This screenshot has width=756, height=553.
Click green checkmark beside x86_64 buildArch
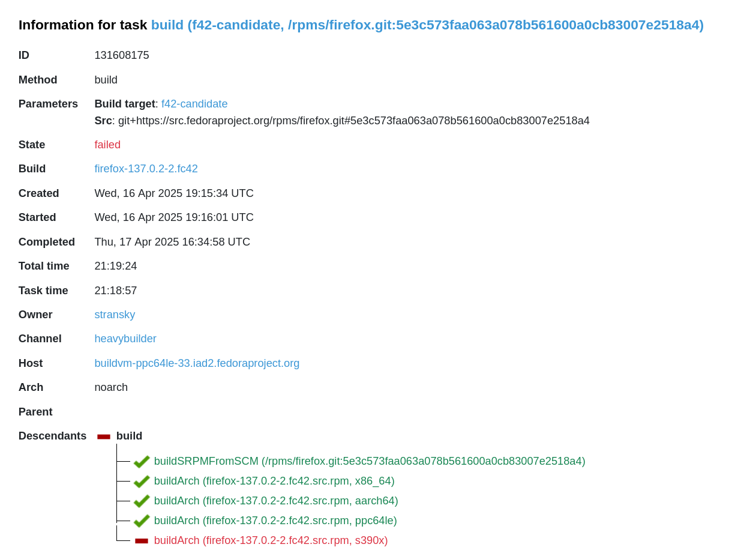(x=142, y=482)
